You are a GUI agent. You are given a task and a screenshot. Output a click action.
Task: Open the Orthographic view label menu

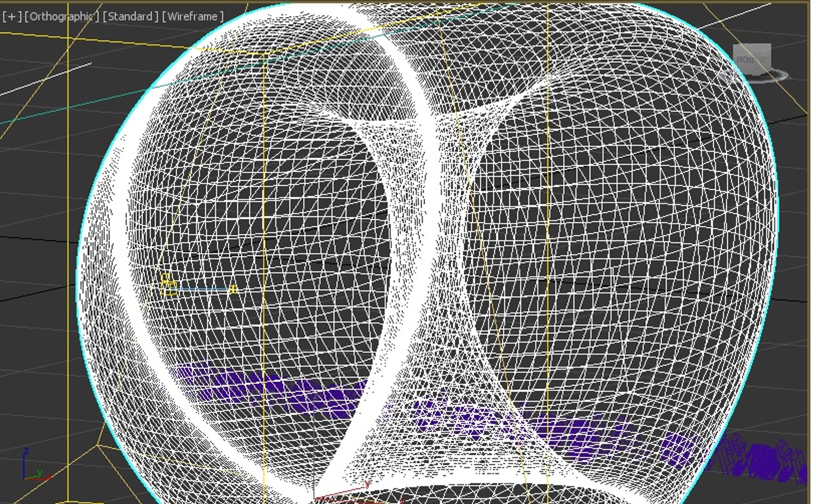coord(62,16)
